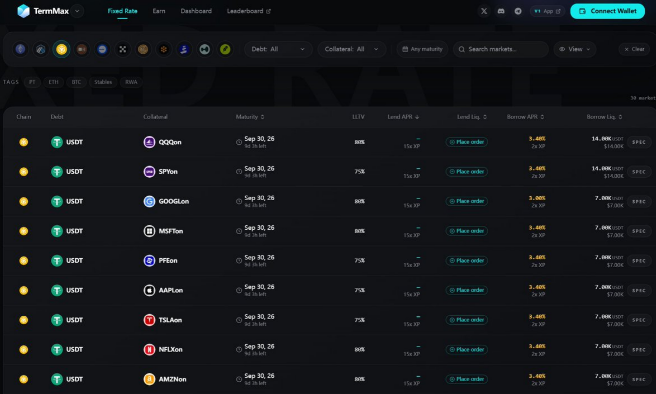Switch to the Earn tab
This screenshot has height=394, width=656.
point(159,11)
